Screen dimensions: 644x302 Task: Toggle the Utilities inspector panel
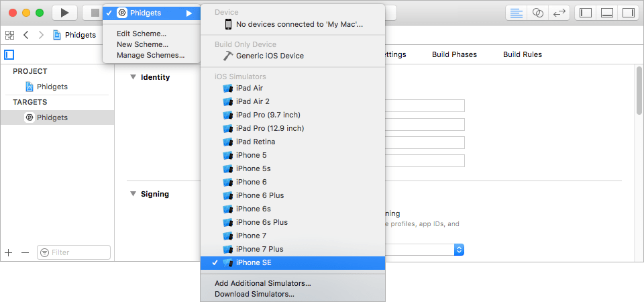click(629, 13)
